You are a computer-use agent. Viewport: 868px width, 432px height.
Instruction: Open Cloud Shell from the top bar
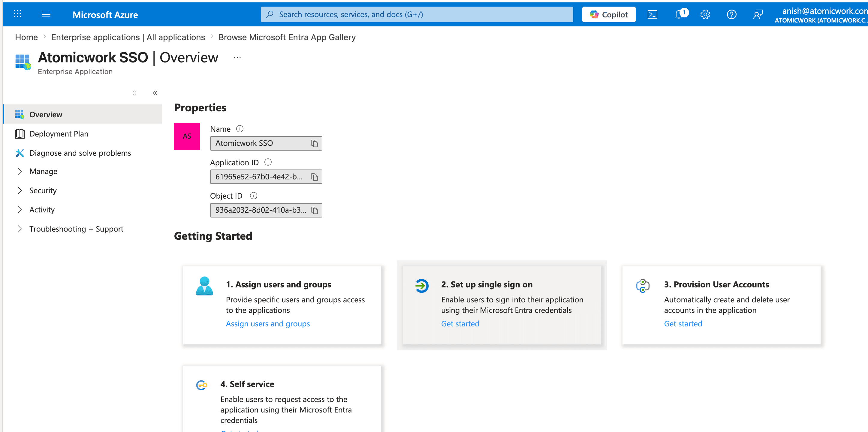pyautogui.click(x=652, y=14)
